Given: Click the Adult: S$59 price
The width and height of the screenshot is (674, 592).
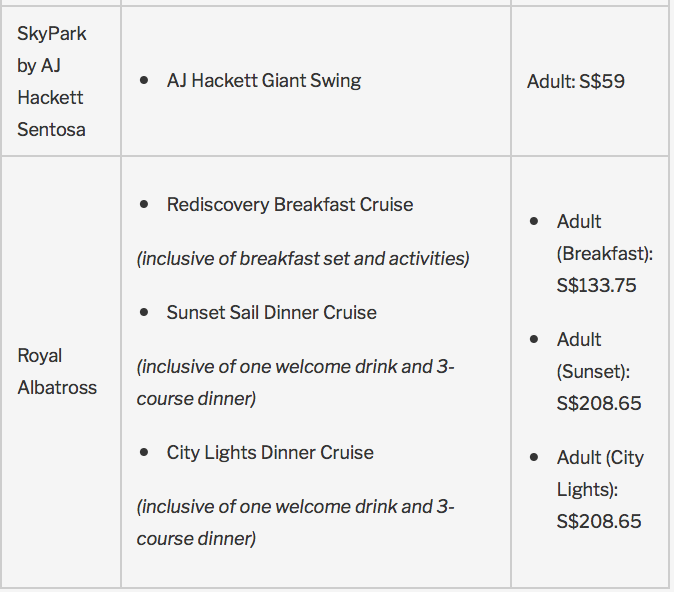Looking at the screenshot, I should pos(576,81).
